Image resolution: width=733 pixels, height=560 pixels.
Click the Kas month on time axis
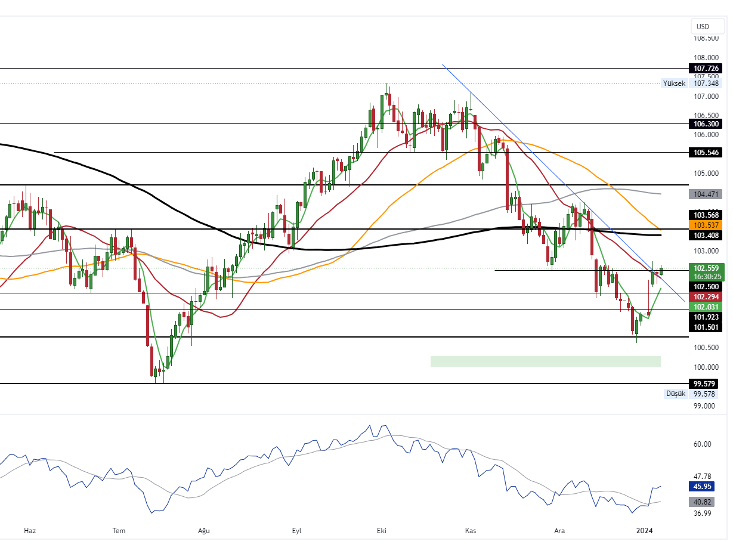[x=471, y=530]
